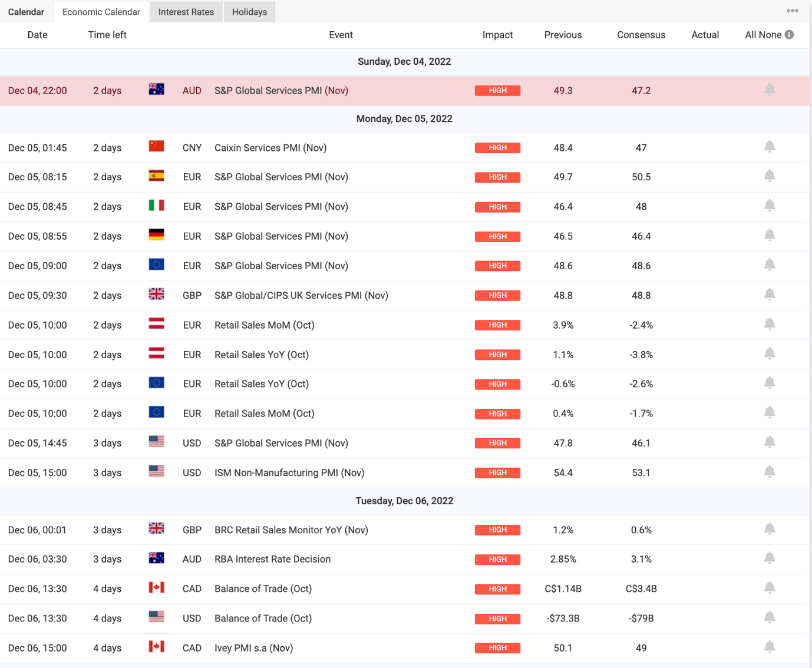Screen dimensions: 812x668
Task: Click the Consensus column header
Action: click(x=641, y=35)
